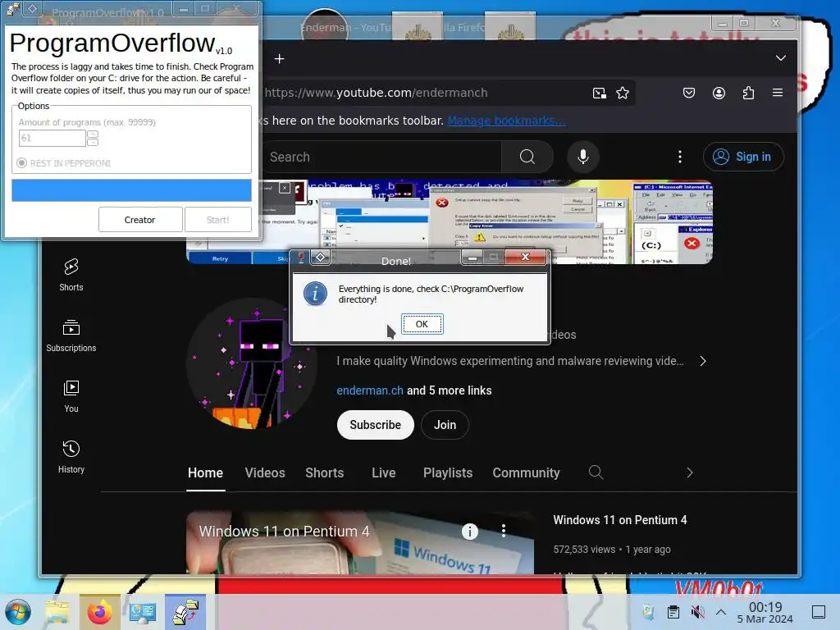Screen dimensions: 840x630
Task: Switch to ProgramOverflow on the taskbar
Action: (x=185, y=612)
